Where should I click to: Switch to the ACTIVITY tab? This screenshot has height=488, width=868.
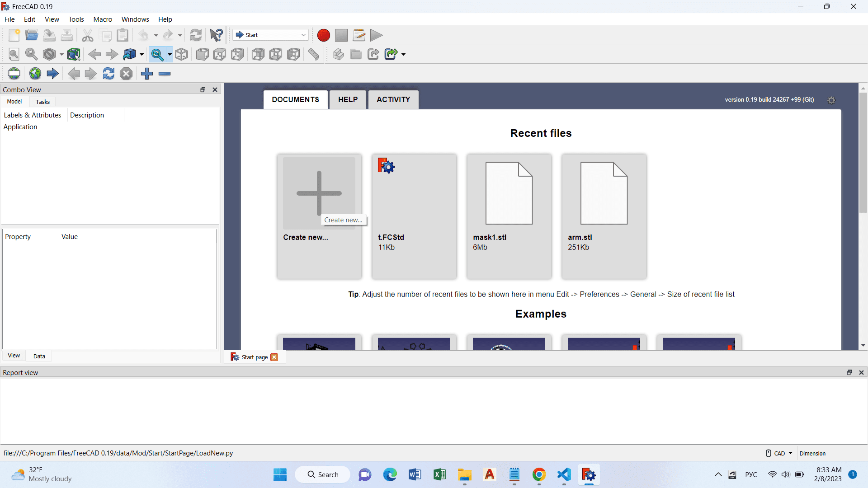pos(393,99)
